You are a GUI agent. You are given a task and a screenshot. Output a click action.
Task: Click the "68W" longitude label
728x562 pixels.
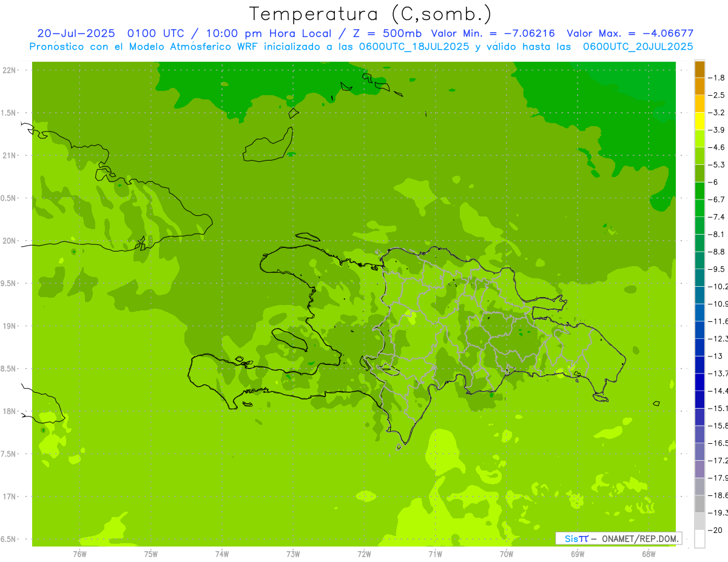point(649,554)
